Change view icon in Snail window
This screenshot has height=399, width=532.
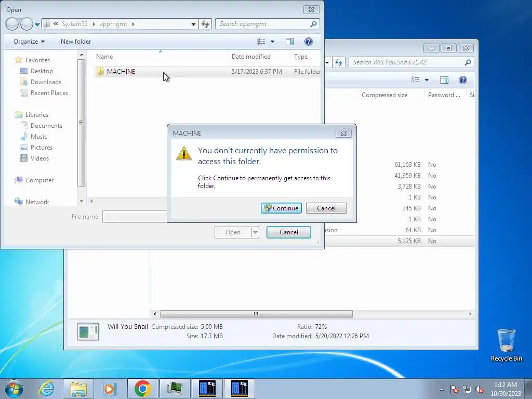click(415, 80)
